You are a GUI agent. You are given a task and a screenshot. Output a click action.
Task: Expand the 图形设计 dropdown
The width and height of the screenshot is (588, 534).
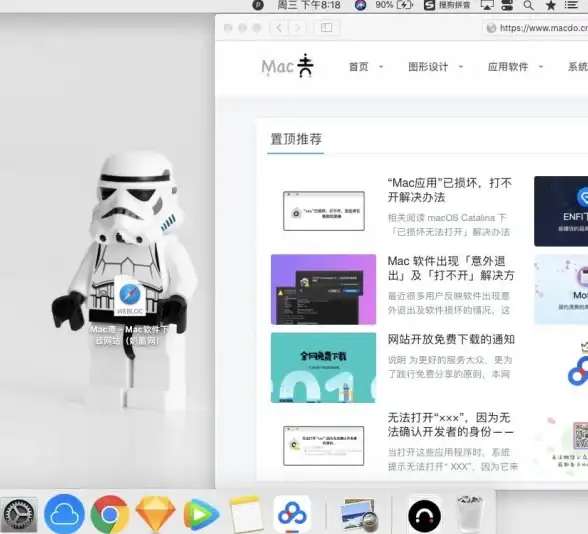point(461,67)
